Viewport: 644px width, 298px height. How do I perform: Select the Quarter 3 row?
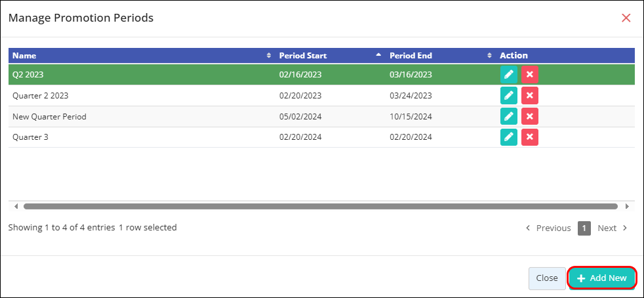[131, 137]
